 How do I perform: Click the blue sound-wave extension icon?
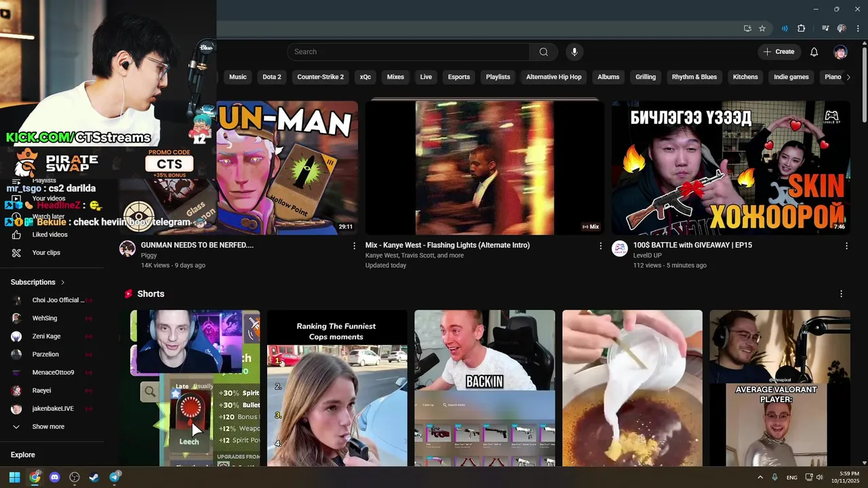pos(785,28)
